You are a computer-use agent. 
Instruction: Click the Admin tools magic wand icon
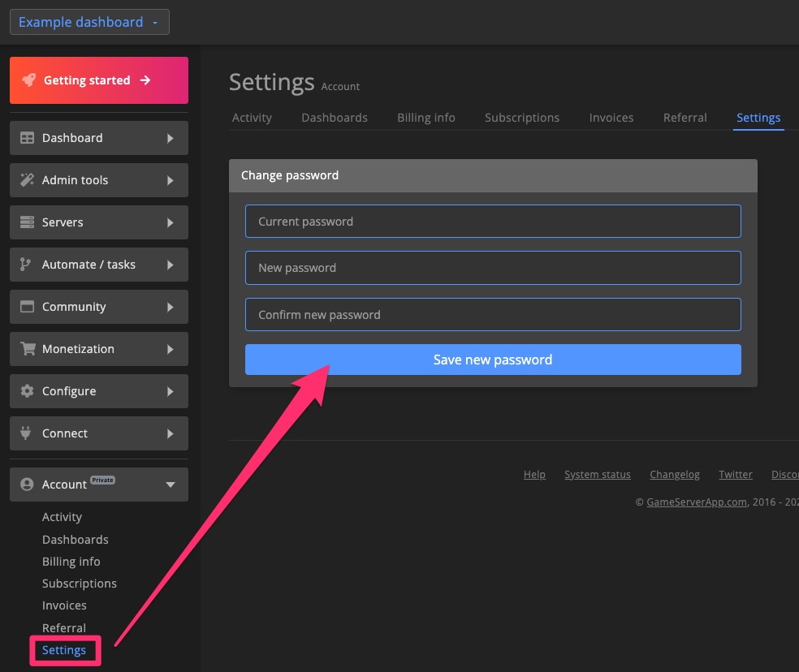click(27, 180)
